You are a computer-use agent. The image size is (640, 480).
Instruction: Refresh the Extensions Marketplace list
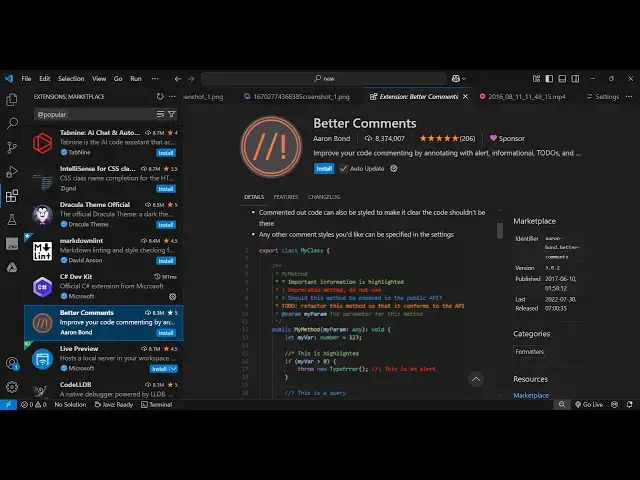[x=160, y=96]
